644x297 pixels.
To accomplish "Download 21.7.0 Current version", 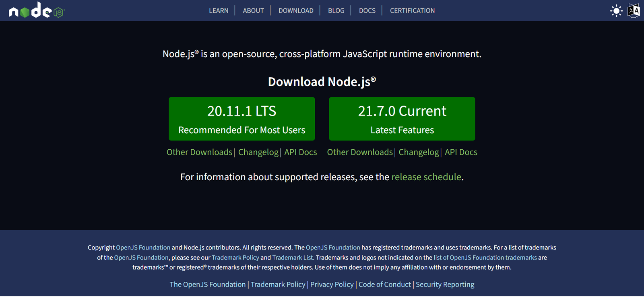I will 402,119.
